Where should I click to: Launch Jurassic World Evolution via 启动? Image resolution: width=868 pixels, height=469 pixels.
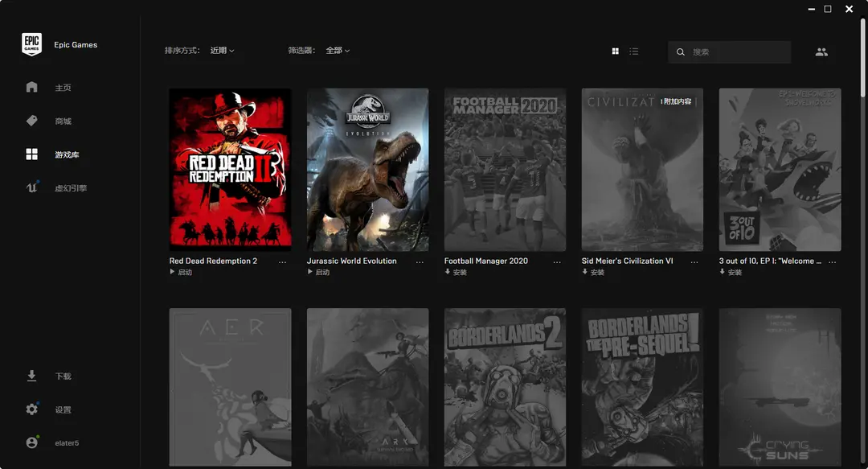point(318,272)
